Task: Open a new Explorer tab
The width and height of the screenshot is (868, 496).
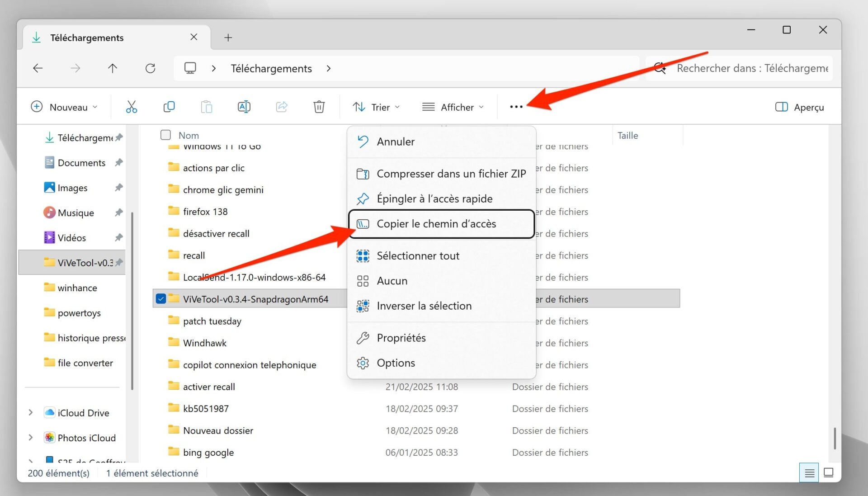Action: [x=228, y=37]
